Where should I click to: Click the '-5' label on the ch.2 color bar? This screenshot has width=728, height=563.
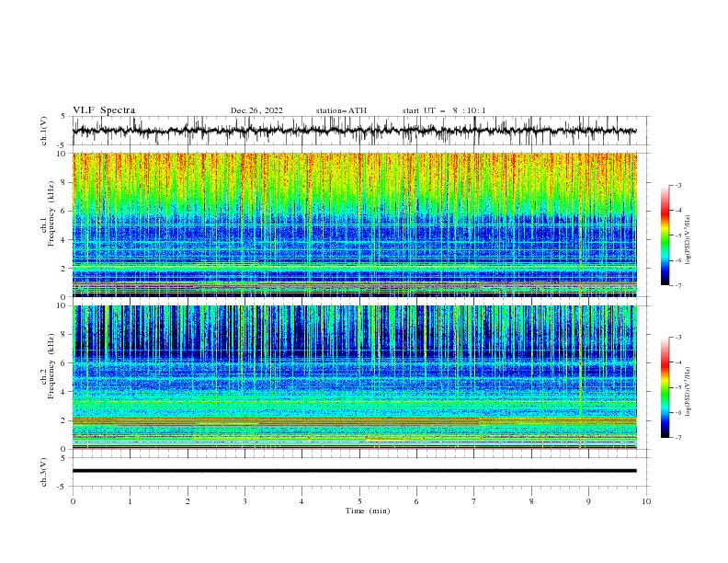coord(678,387)
